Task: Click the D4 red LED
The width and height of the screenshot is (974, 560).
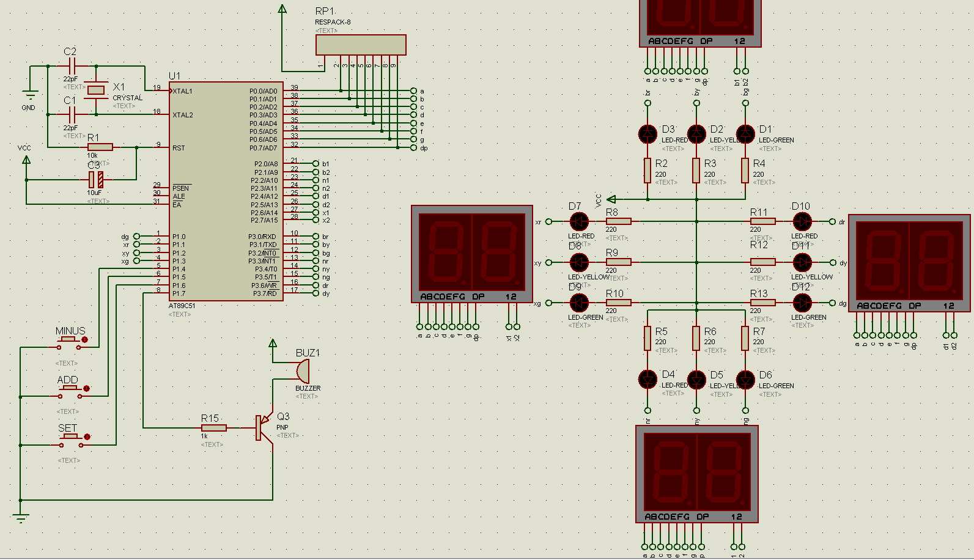Action: pyautogui.click(x=647, y=380)
